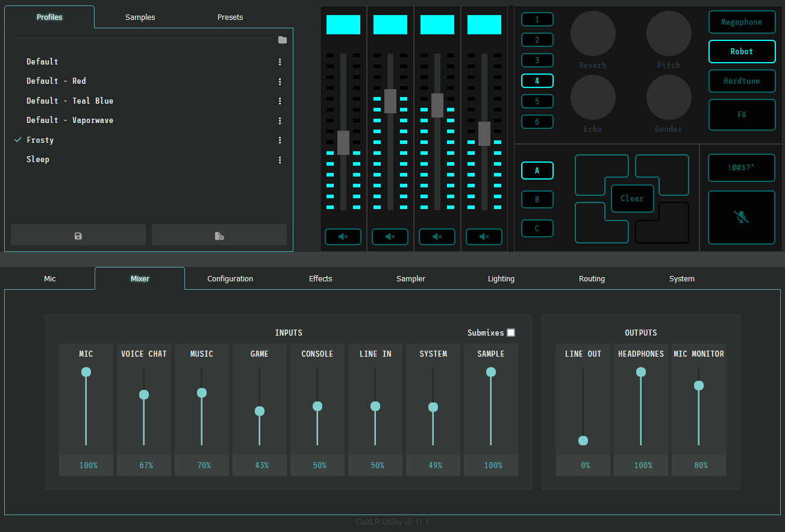Toggle the Megaphone effect
Screen dimensions: 785x532
742,22
